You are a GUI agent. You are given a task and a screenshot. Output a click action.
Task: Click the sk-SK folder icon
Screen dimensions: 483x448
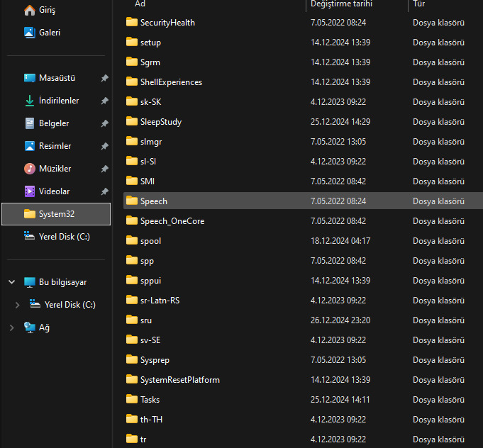coord(132,101)
